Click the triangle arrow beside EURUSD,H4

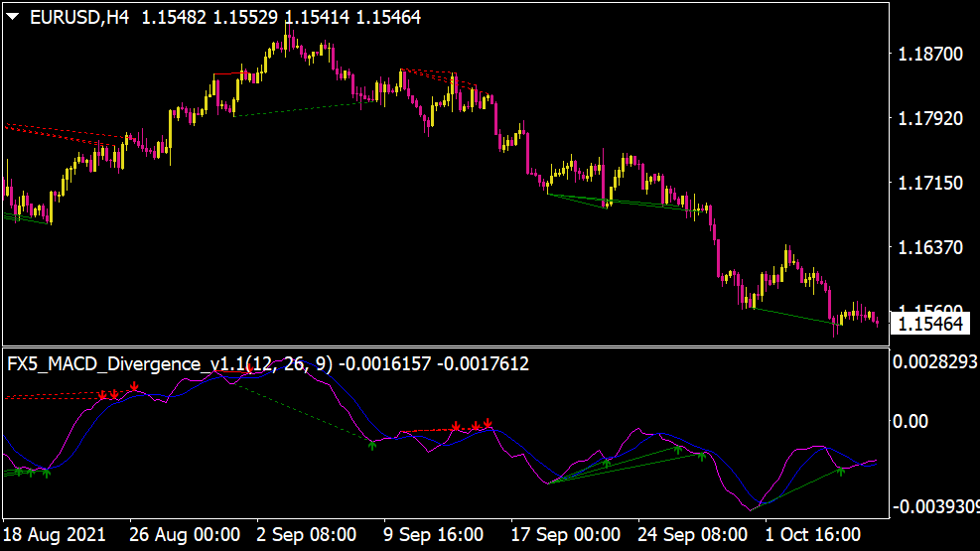point(13,17)
